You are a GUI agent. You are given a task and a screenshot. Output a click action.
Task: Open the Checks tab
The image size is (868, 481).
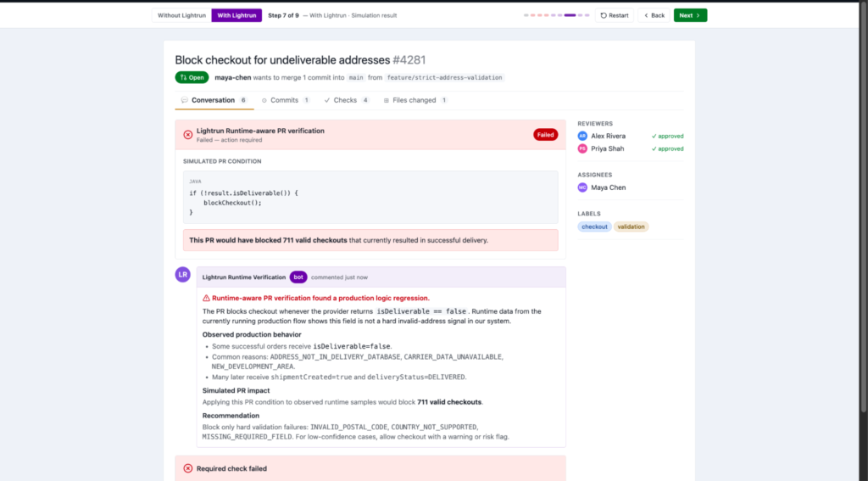click(x=347, y=100)
